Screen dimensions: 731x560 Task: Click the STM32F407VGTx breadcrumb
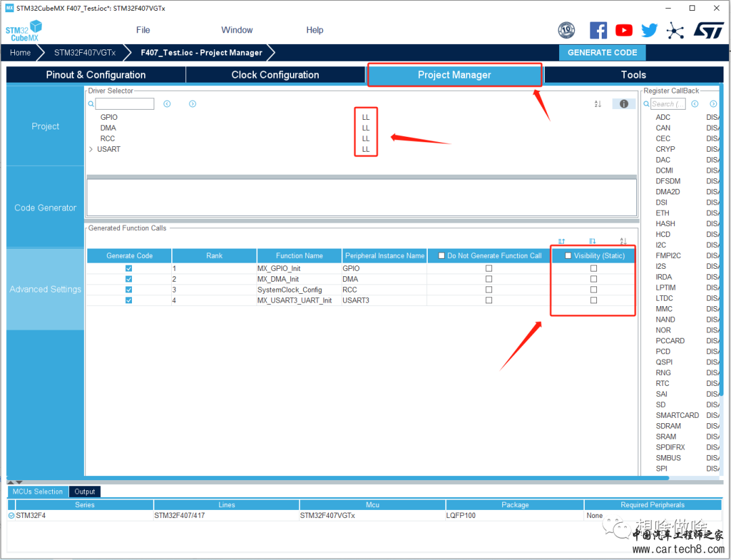point(85,53)
